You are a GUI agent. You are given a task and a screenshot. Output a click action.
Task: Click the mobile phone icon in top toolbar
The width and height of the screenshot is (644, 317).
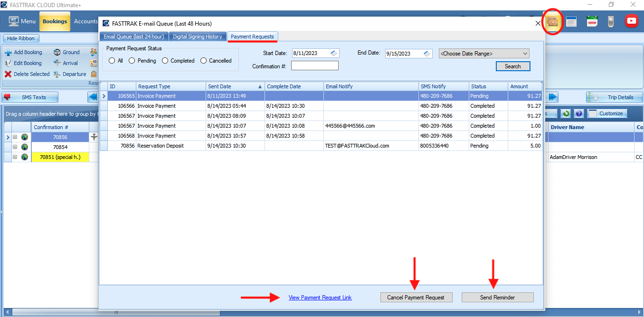coord(612,21)
